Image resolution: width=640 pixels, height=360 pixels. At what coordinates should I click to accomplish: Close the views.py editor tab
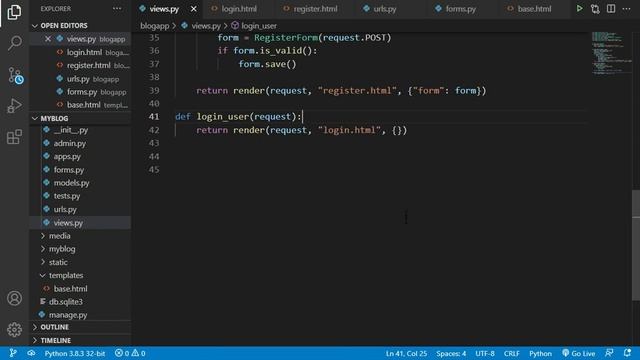pos(193,9)
